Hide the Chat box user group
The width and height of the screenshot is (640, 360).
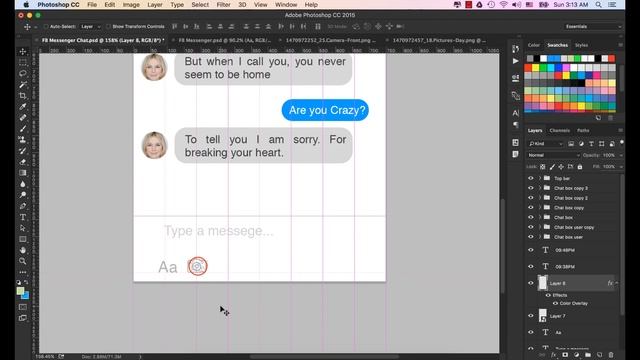coord(531,237)
